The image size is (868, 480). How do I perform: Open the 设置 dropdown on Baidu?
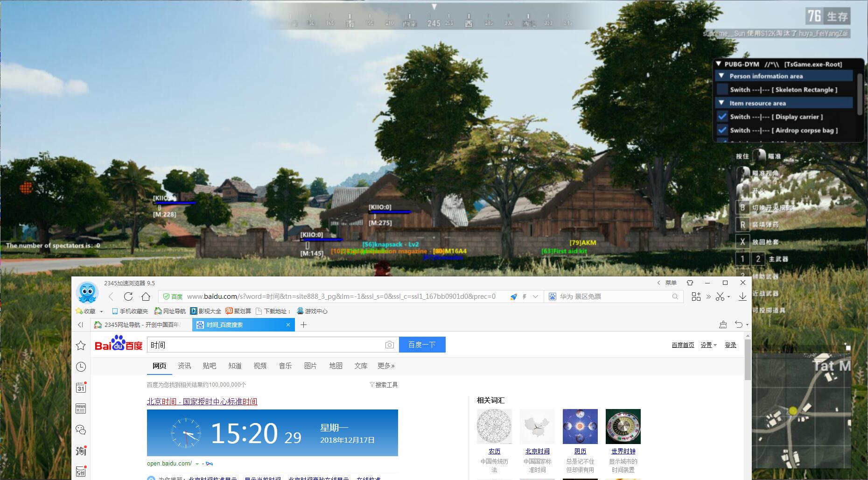coord(708,345)
